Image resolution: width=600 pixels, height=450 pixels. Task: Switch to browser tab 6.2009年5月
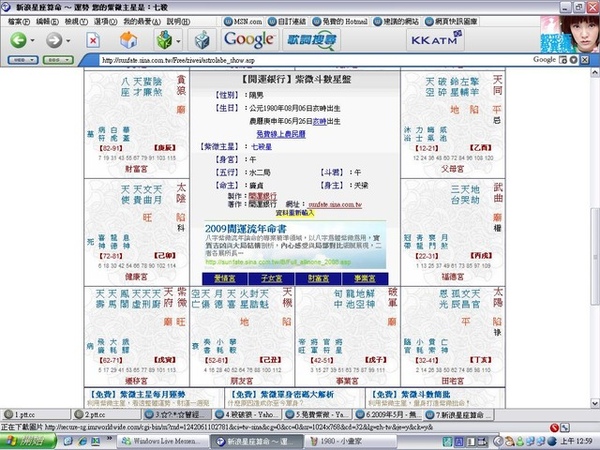[388, 414]
